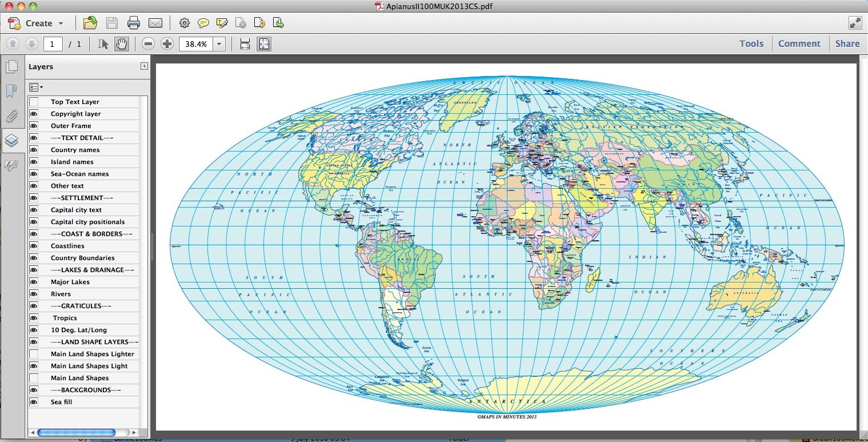Screen dimensions: 868x442
Task: Hide the Sea fill layer eye
Action: [34, 402]
